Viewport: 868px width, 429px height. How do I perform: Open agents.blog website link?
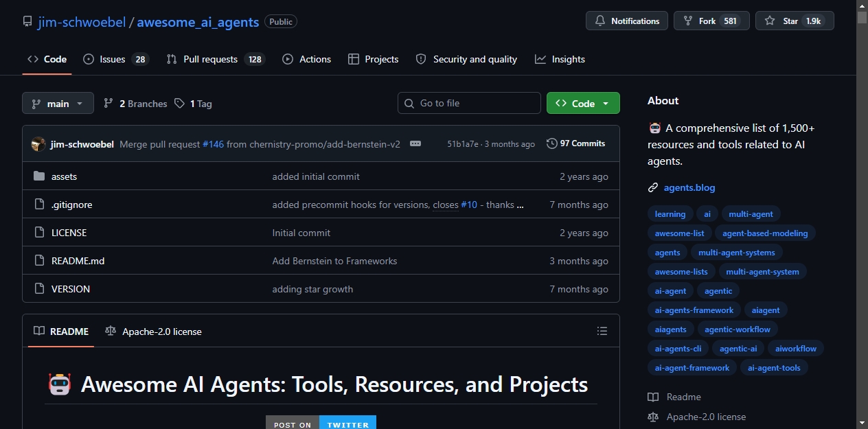(x=689, y=187)
